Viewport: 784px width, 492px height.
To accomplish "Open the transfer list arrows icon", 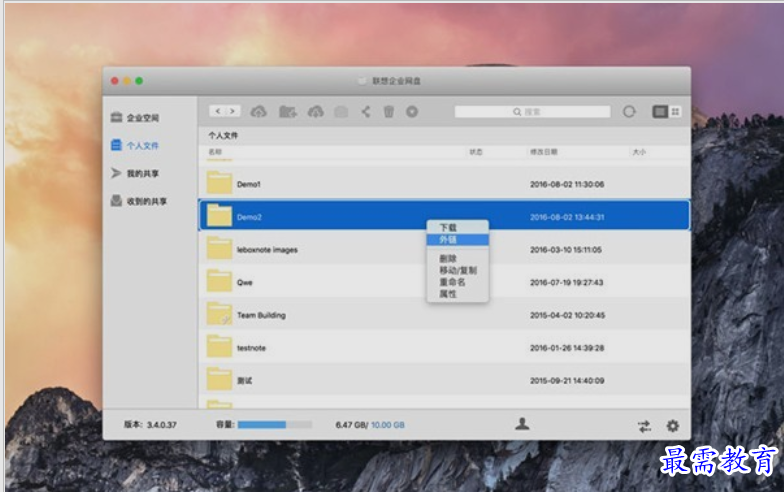I will click(x=644, y=426).
